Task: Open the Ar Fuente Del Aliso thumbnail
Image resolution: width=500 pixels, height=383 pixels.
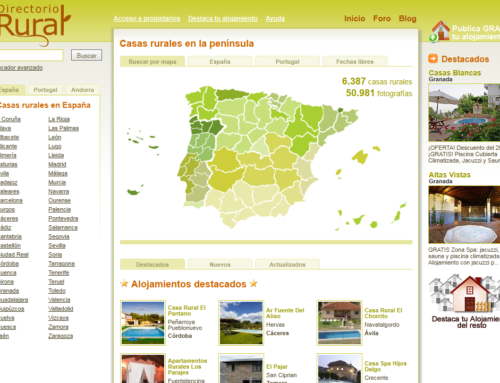Action: tap(241, 322)
